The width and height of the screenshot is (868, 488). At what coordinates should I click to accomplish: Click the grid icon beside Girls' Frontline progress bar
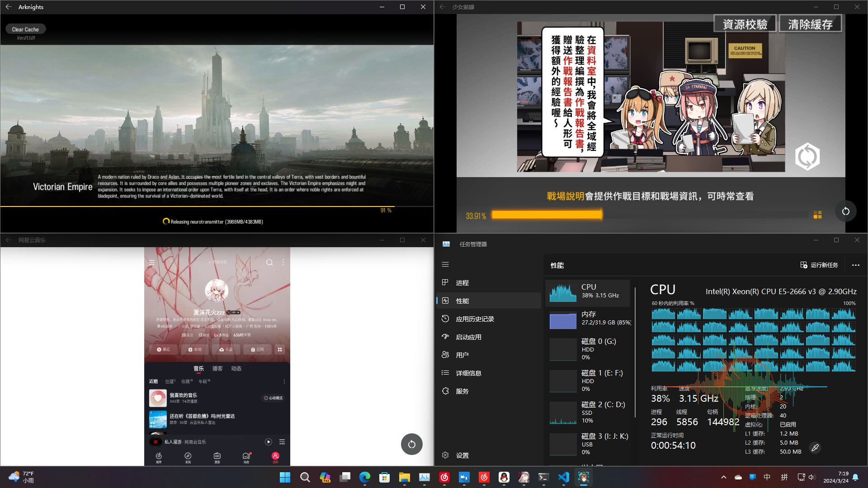(x=817, y=215)
